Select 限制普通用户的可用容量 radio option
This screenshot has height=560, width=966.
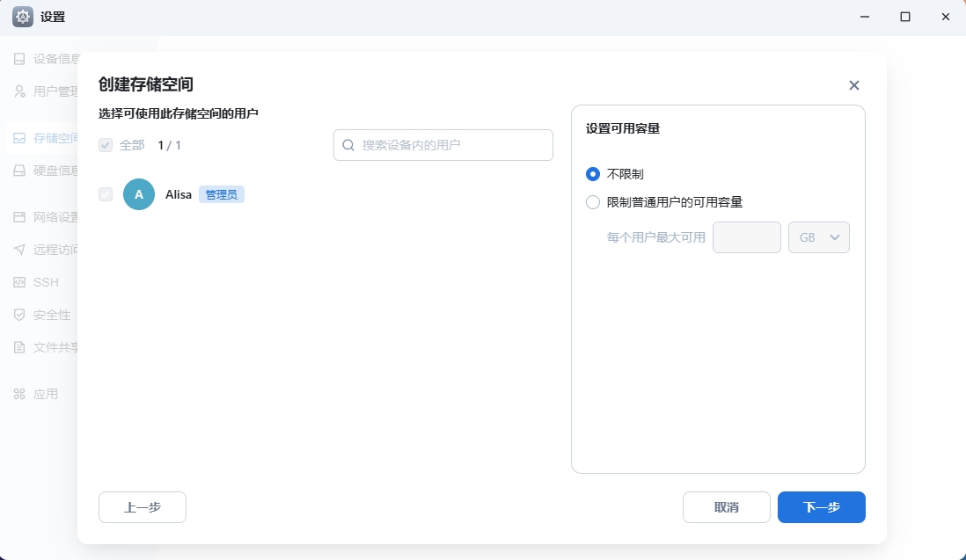593,202
